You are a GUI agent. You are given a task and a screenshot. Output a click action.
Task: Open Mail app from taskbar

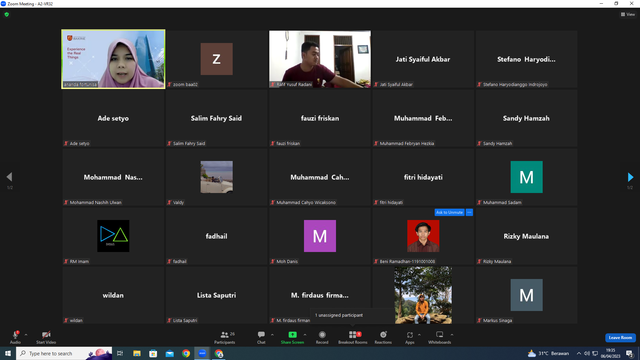click(x=170, y=353)
